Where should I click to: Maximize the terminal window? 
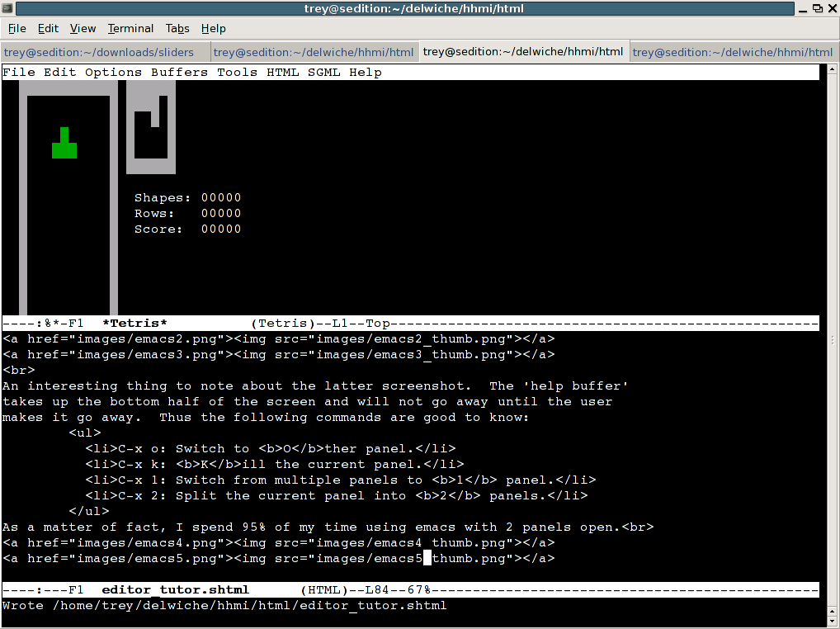pos(818,8)
